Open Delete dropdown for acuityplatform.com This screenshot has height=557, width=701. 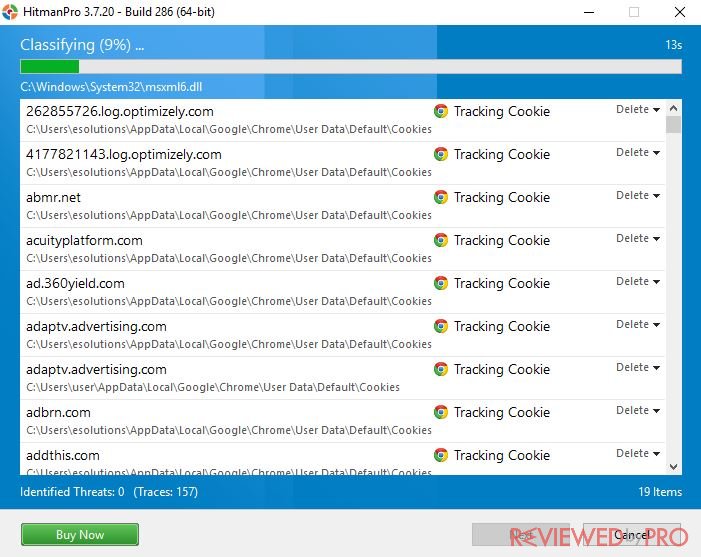point(638,238)
